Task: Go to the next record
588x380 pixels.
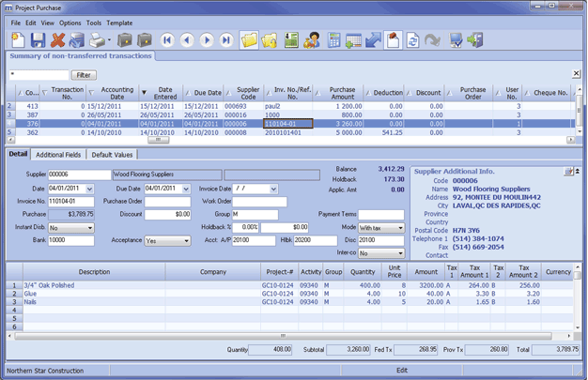Action: tap(207, 39)
